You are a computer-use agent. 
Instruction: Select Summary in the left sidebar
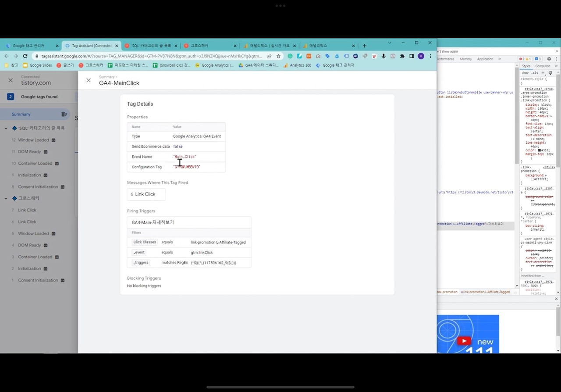coord(35,114)
